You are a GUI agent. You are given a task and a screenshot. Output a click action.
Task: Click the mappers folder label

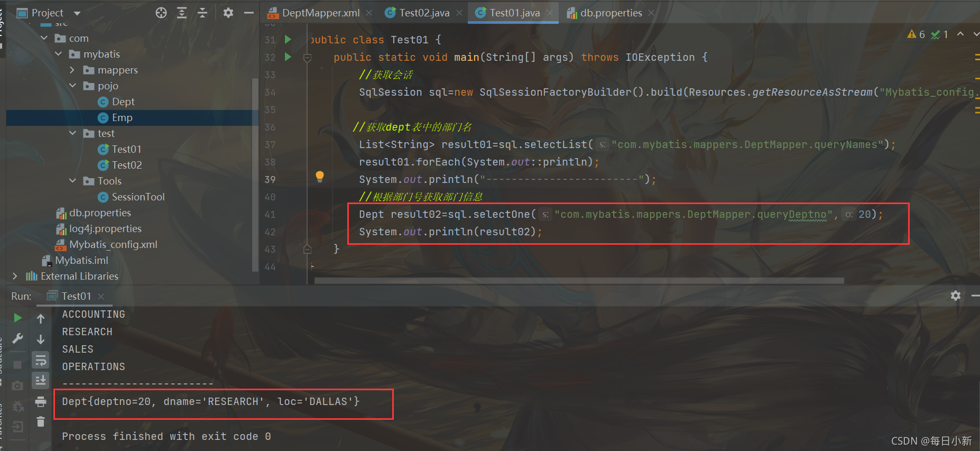tap(117, 70)
